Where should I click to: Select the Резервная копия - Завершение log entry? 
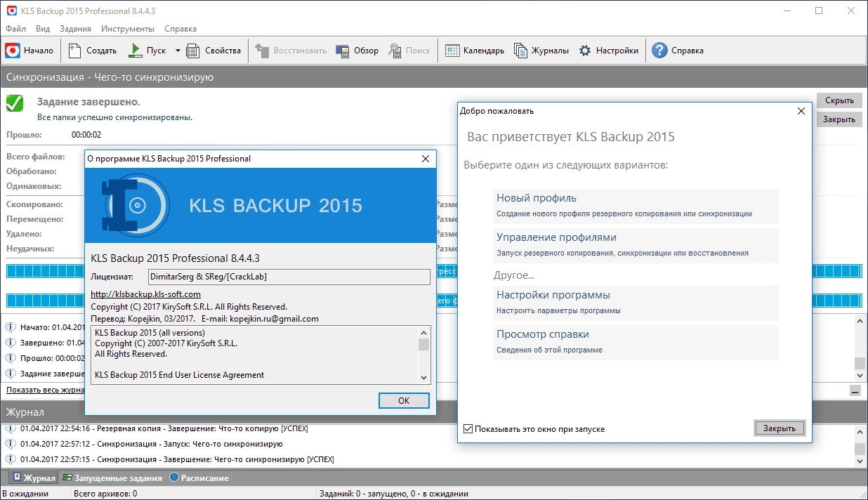[164, 428]
